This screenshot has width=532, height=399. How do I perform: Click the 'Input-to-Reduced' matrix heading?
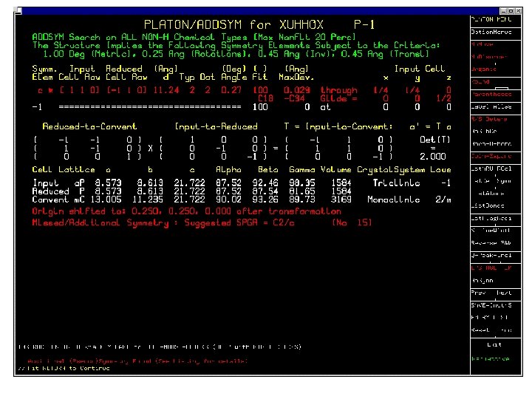tap(216, 126)
